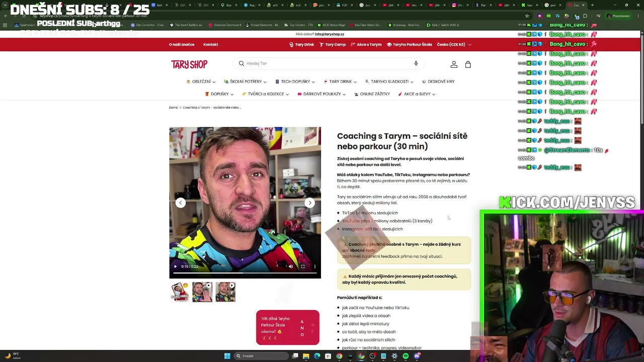Click ANO on the Parkour Škola popup
This screenshot has width=644, height=362.
(302, 328)
